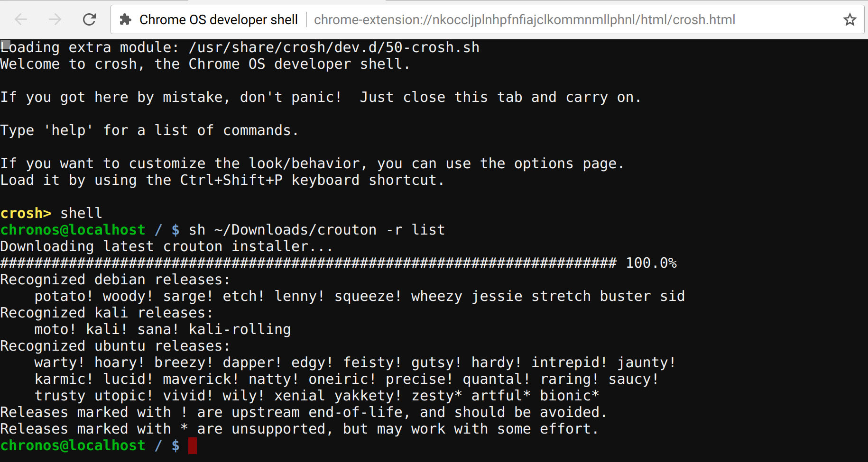Screen dimensions: 868x462
Task: Click the 'trusty' ubuntu release
Action: coord(60,396)
